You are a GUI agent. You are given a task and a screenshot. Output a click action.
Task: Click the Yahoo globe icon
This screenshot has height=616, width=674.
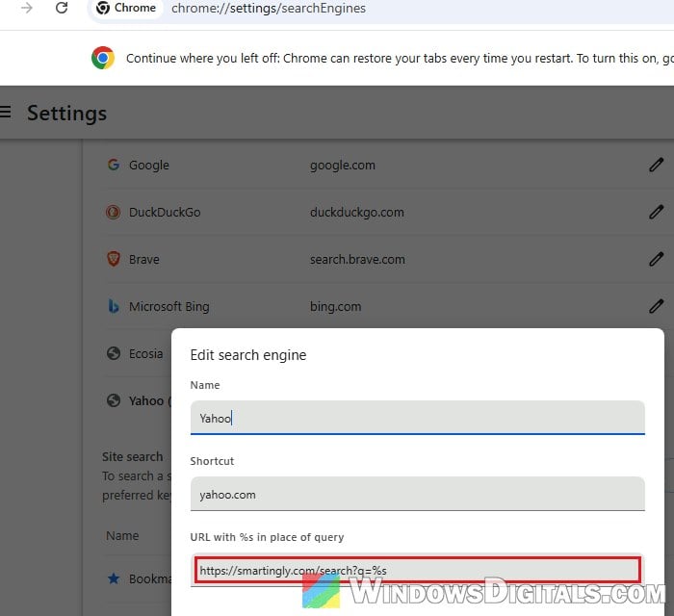tap(114, 400)
